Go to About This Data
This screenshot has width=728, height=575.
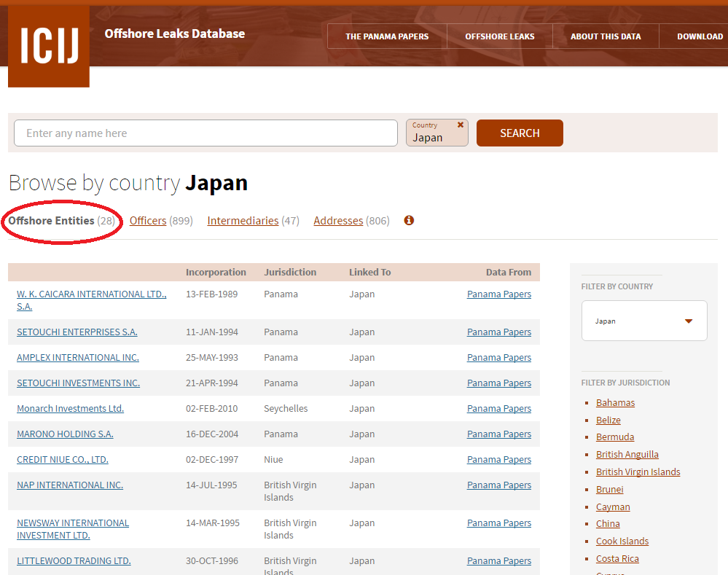606,36
